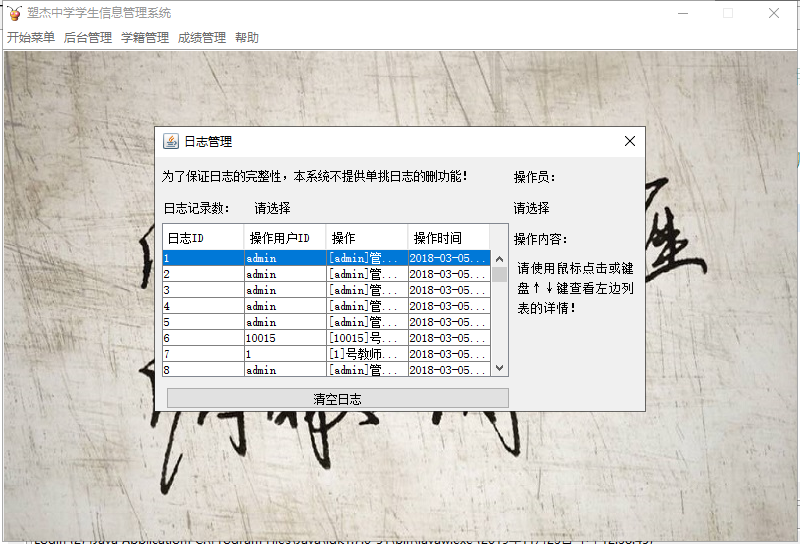The image size is (800, 544).
Task: Click the 操作内容 hint text area
Action: click(576, 288)
